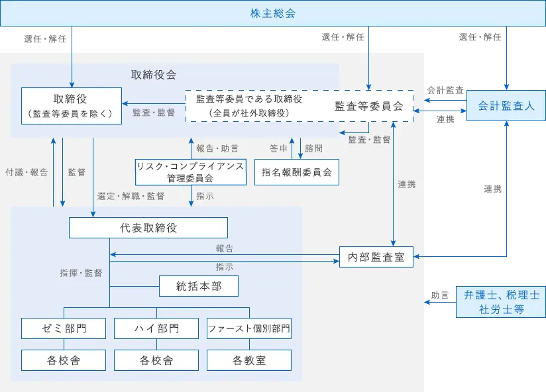Select the 代表取締役 box
This screenshot has height=392, width=546.
point(148,228)
